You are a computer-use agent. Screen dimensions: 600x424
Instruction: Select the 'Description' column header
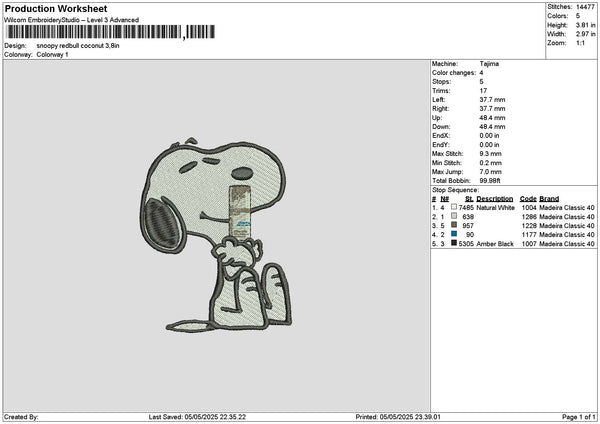point(495,199)
